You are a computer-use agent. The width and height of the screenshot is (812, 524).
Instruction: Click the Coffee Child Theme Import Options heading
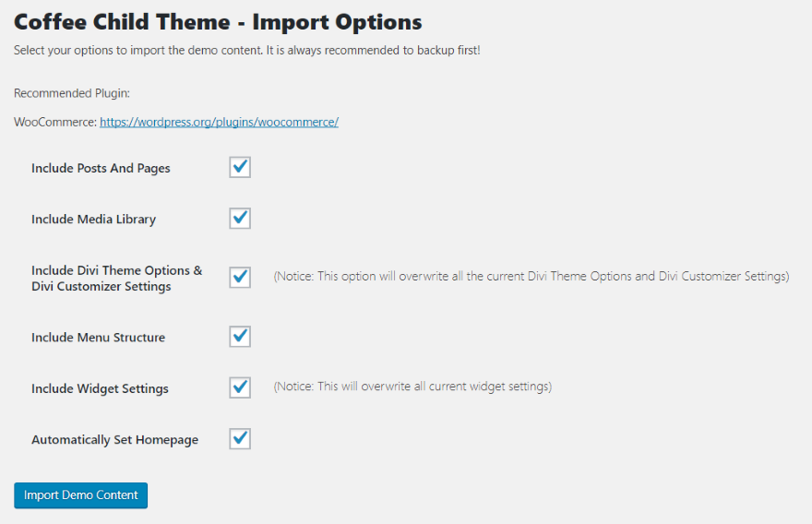(x=218, y=21)
